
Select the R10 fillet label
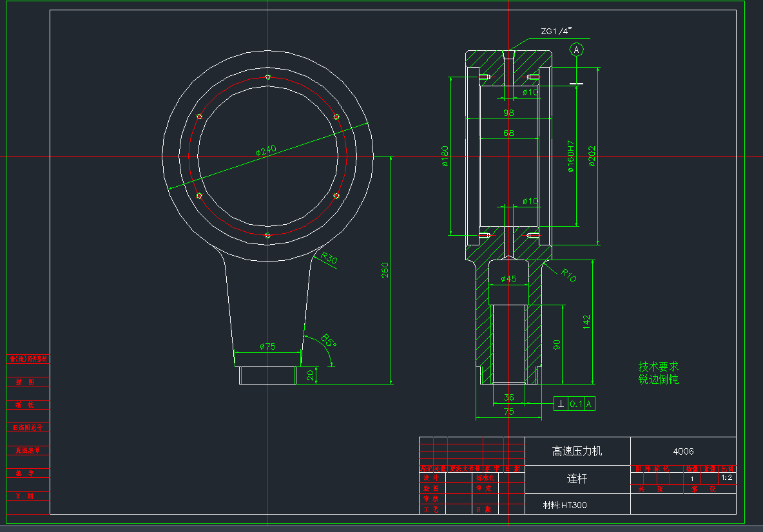[568, 275]
